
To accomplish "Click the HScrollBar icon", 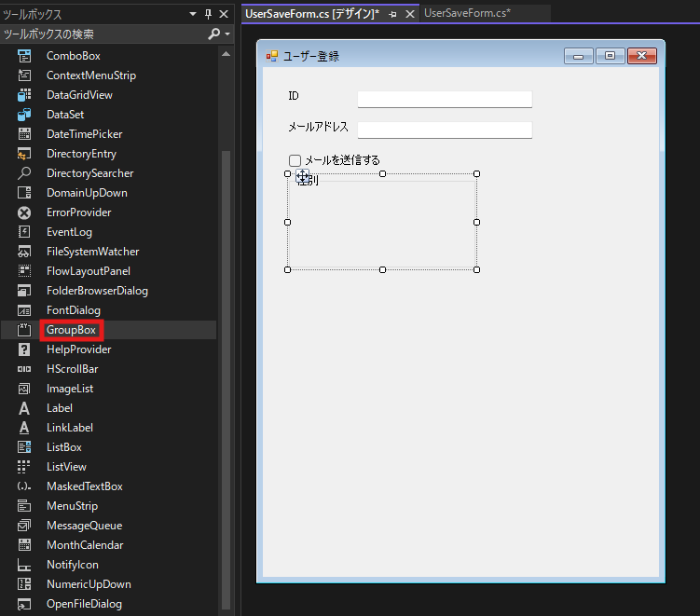I will (24, 369).
